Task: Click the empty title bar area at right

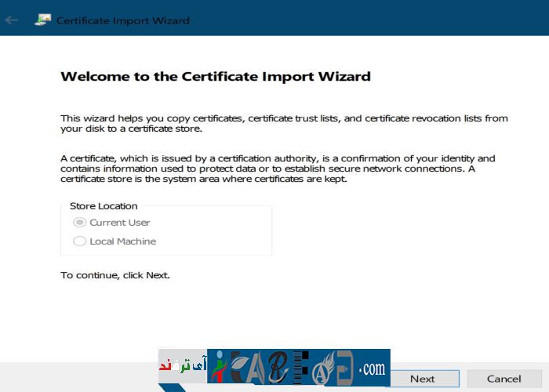Action: click(x=392, y=19)
